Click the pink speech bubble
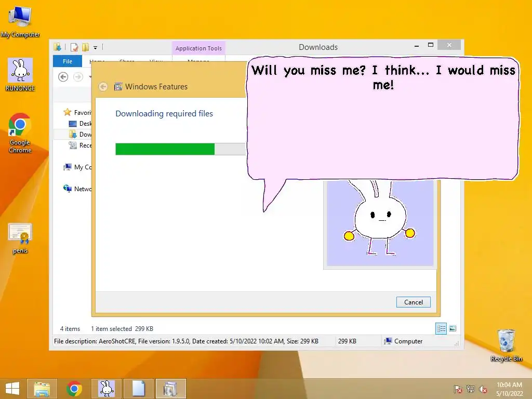 click(x=383, y=118)
